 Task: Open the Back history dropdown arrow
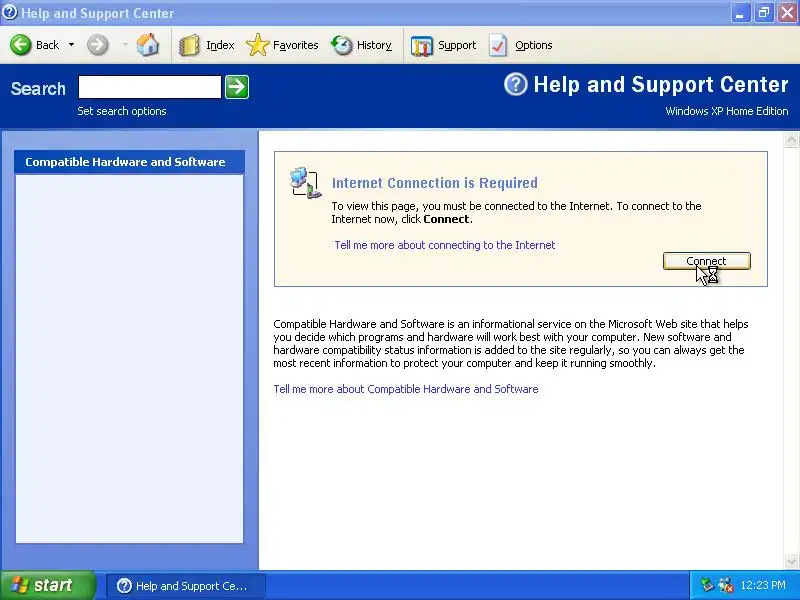pos(71,45)
